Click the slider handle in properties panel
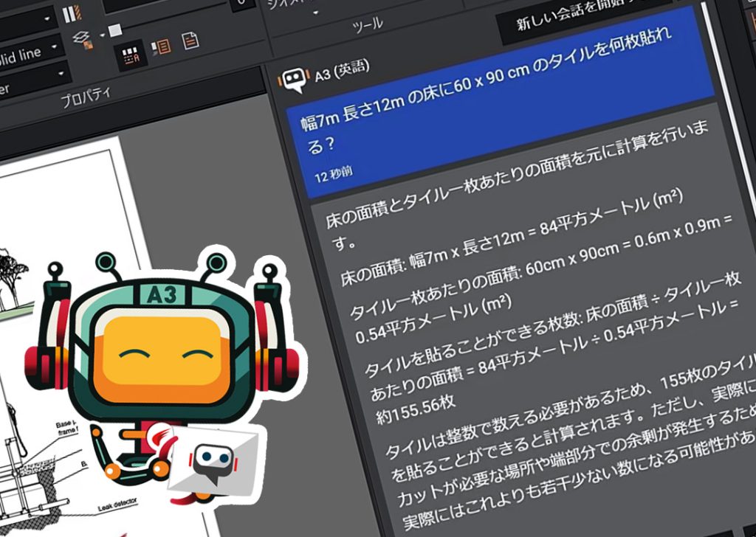 (x=115, y=30)
